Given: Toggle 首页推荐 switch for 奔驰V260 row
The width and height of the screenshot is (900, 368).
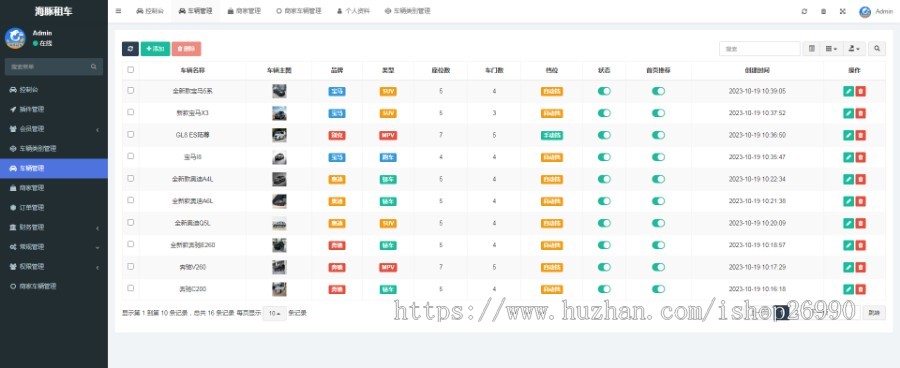Looking at the screenshot, I should 658,267.
